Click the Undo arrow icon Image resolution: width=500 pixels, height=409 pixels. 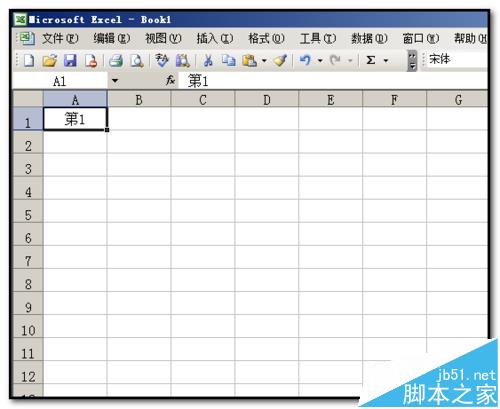point(305,61)
